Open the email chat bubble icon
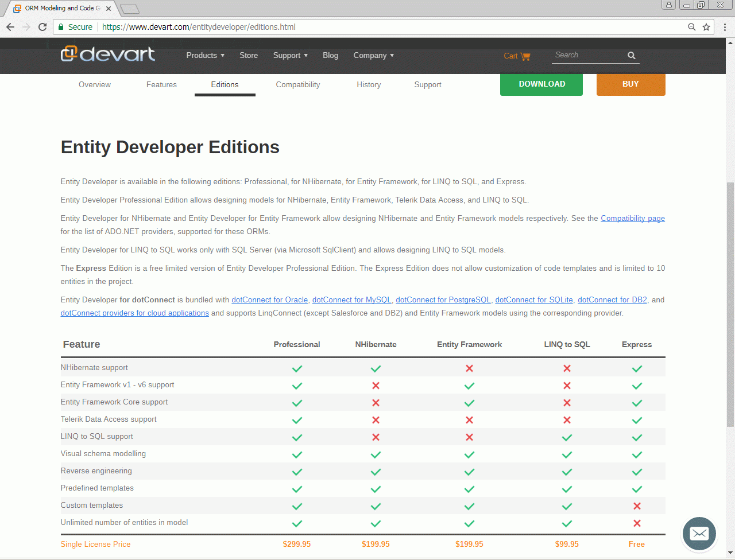735x560 pixels. click(699, 534)
